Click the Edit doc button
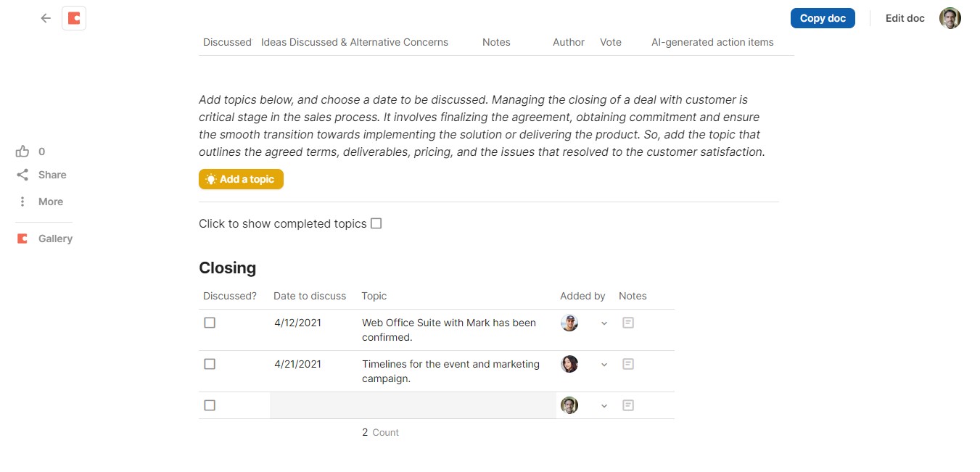Image resolution: width=980 pixels, height=472 pixels. pos(905,18)
